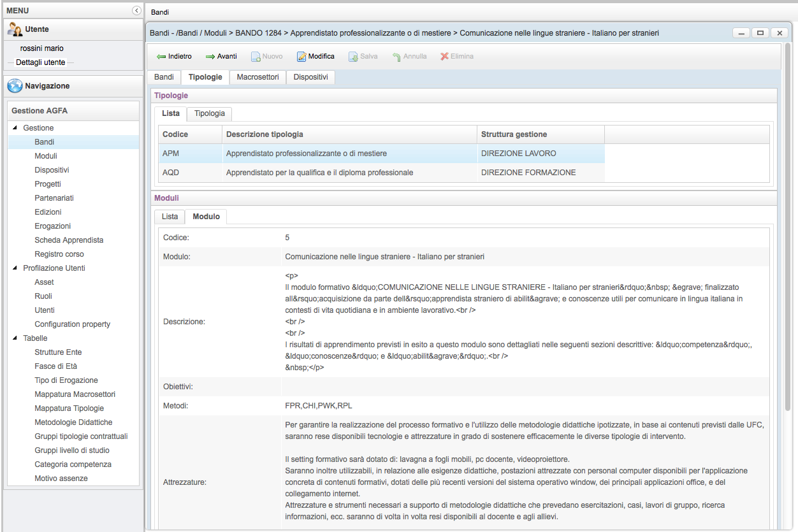798x532 pixels.
Task: Click the Modifica edit pencil icon
Action: point(301,57)
